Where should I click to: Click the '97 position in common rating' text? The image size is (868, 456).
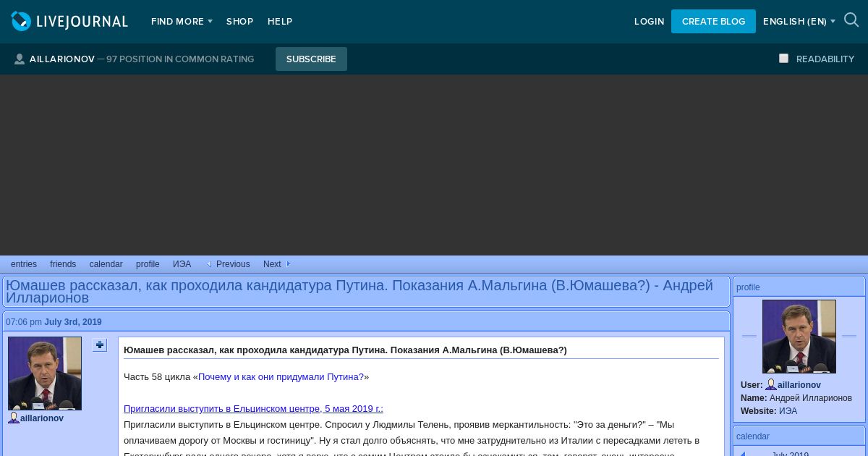tap(180, 59)
